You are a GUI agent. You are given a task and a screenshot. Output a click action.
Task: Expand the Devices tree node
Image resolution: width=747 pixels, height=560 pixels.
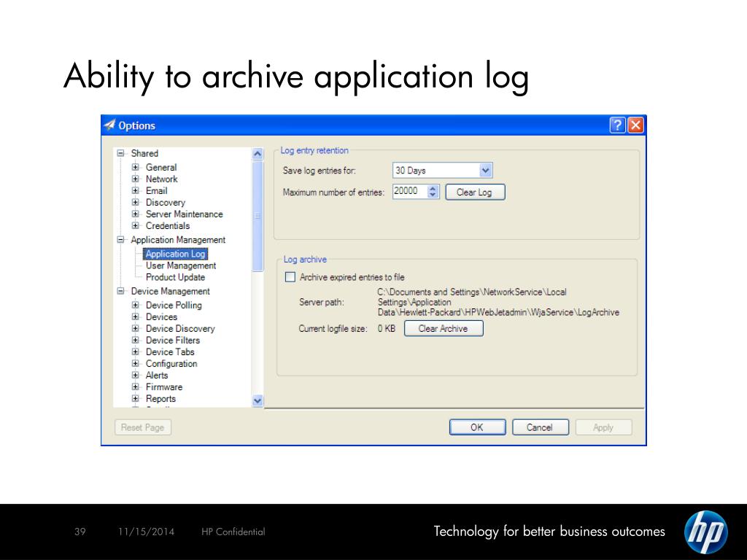click(135, 316)
